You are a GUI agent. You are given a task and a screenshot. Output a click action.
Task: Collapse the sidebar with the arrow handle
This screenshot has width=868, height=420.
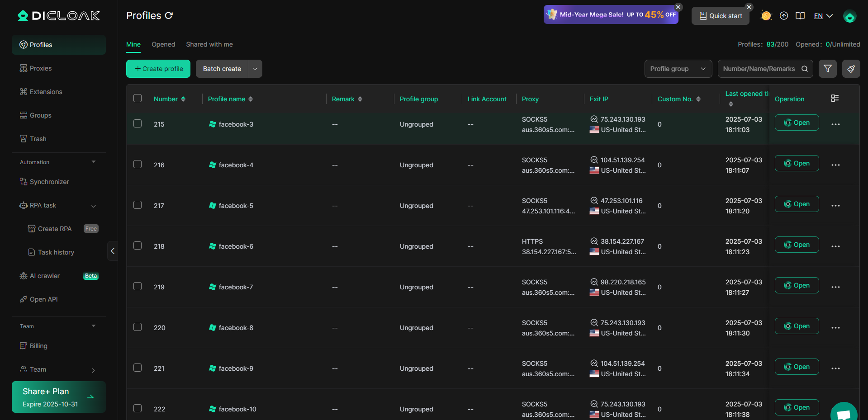pos(113,251)
